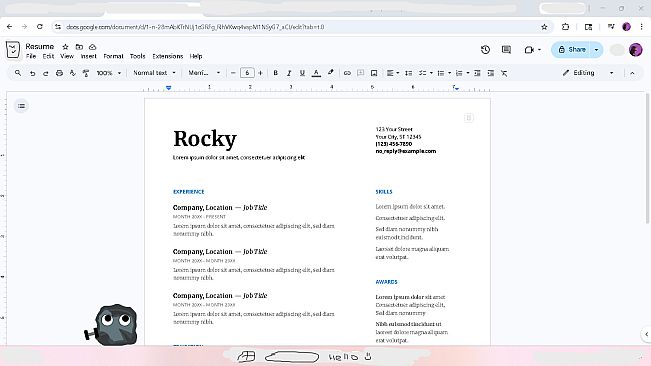Open the browser extensions puzzle icon
Image resolution: width=651 pixels, height=366 pixels.
(x=565, y=27)
